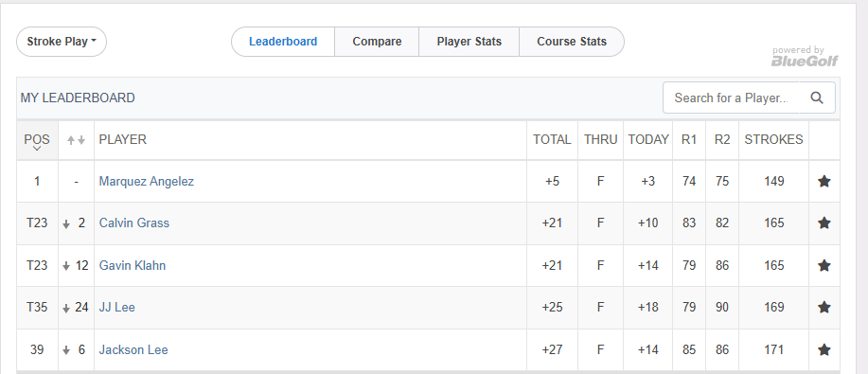Open Gavin Klahn player link

tap(133, 265)
